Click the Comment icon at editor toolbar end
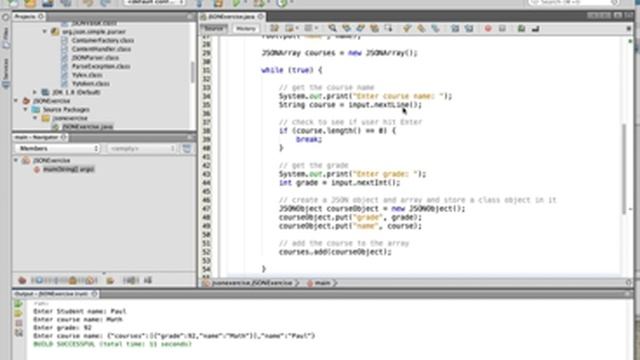This screenshot has height=360, width=640. pos(536,28)
